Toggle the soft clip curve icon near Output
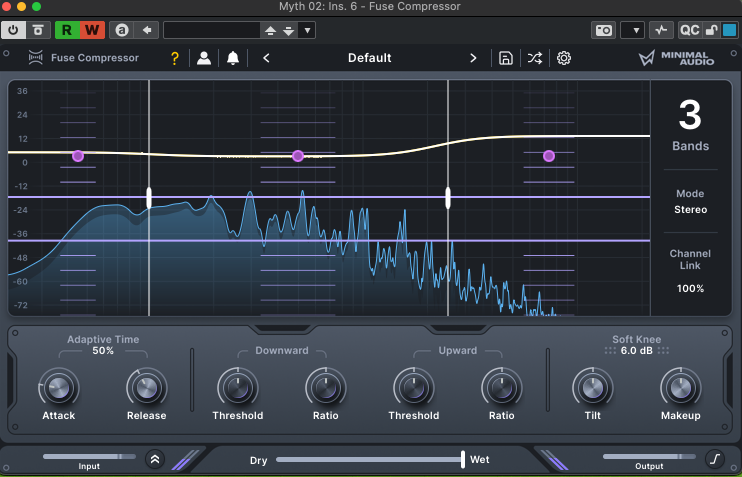Image resolution: width=742 pixels, height=477 pixels. tap(715, 459)
